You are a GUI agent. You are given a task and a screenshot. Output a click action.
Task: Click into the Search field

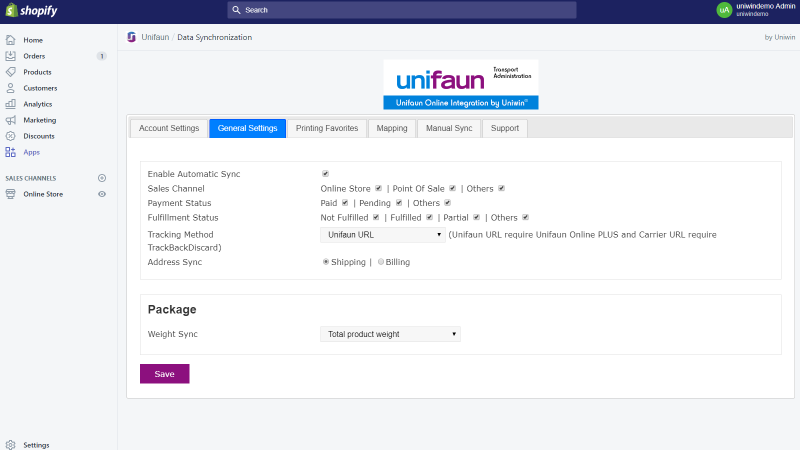pos(402,10)
